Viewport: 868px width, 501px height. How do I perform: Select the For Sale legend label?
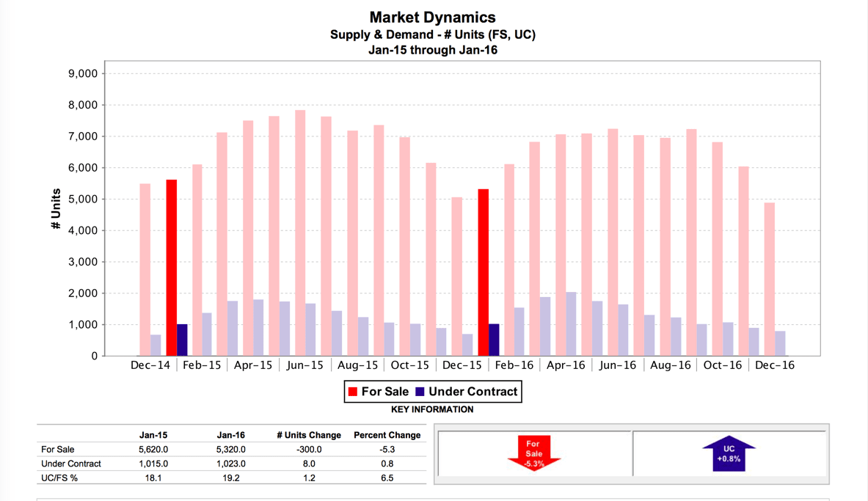pos(384,392)
